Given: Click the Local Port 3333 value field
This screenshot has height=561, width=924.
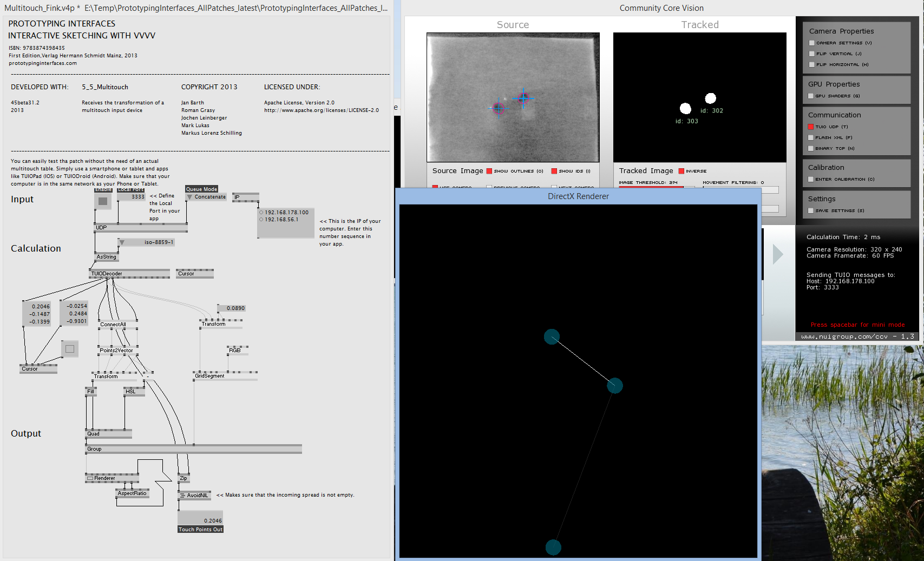Looking at the screenshot, I should click(132, 197).
